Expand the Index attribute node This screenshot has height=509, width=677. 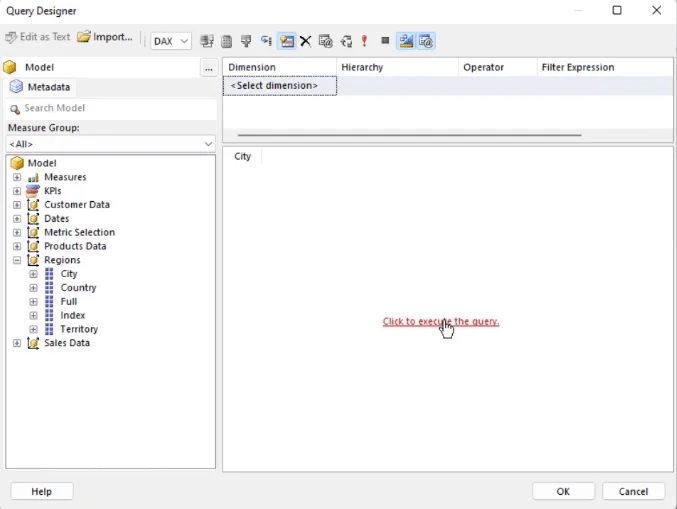click(x=33, y=316)
